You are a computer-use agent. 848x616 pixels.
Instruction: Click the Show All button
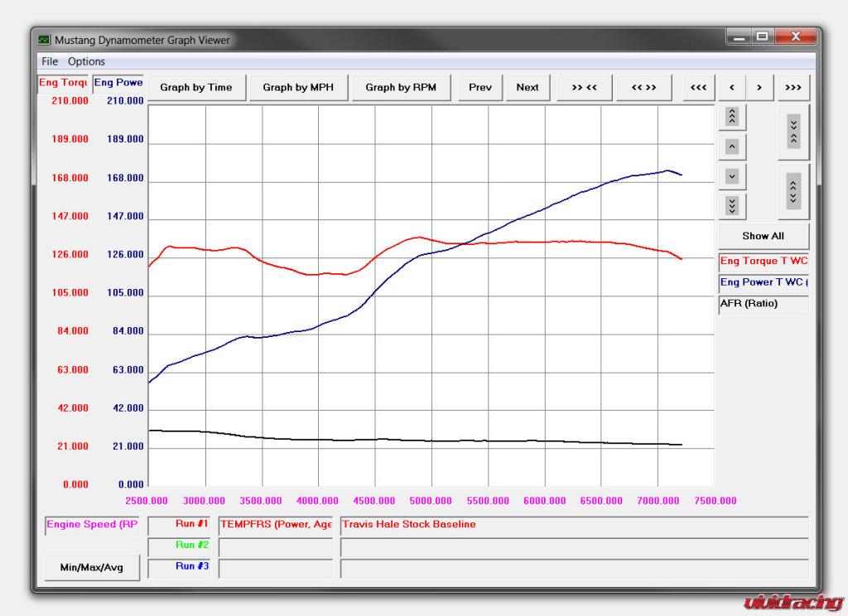(763, 236)
